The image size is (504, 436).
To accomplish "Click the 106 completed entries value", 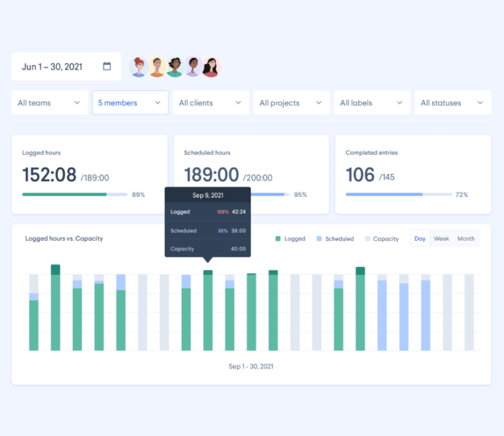I will coord(360,175).
